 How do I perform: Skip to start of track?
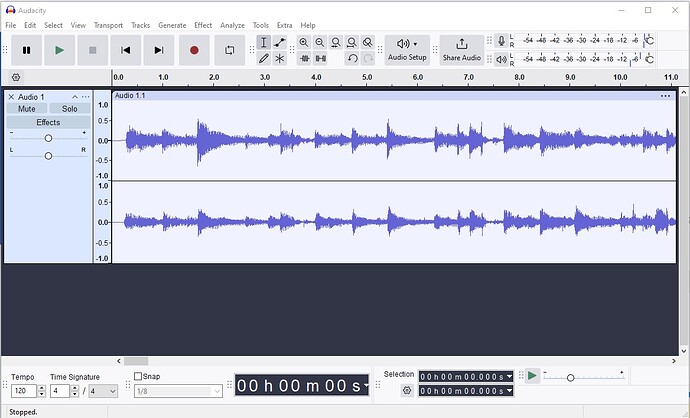coord(125,50)
